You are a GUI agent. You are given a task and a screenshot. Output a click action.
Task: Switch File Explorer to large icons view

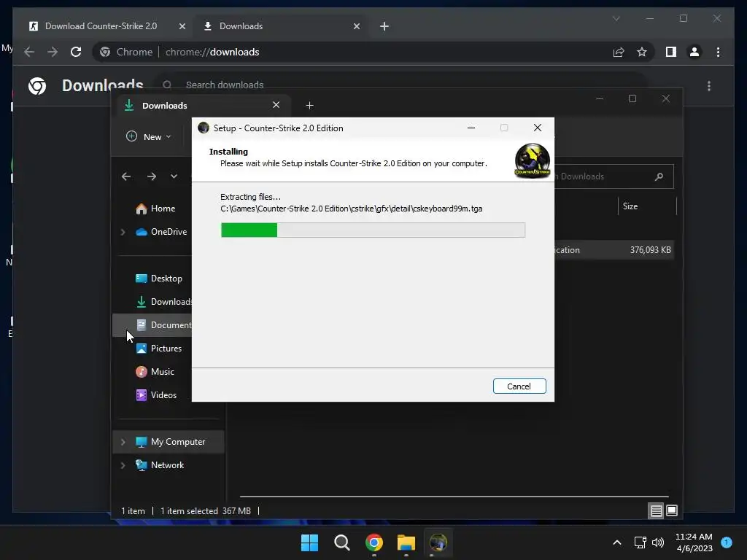[672, 511]
